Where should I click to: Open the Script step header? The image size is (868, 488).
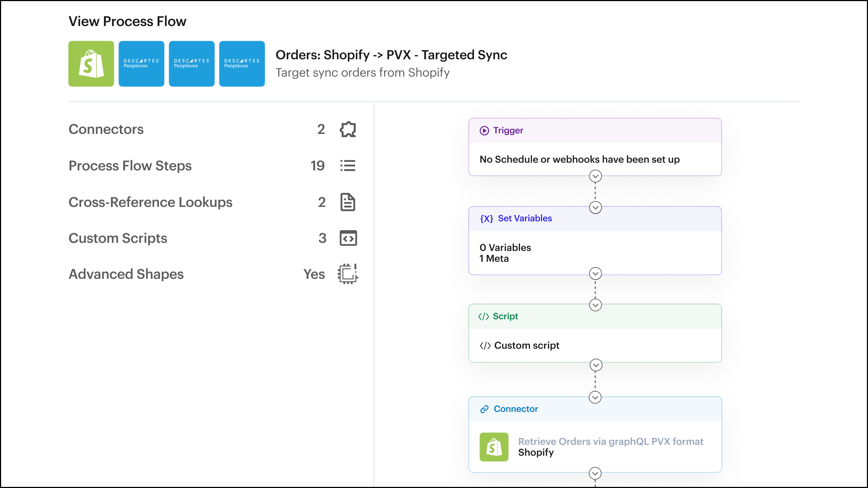(505, 316)
